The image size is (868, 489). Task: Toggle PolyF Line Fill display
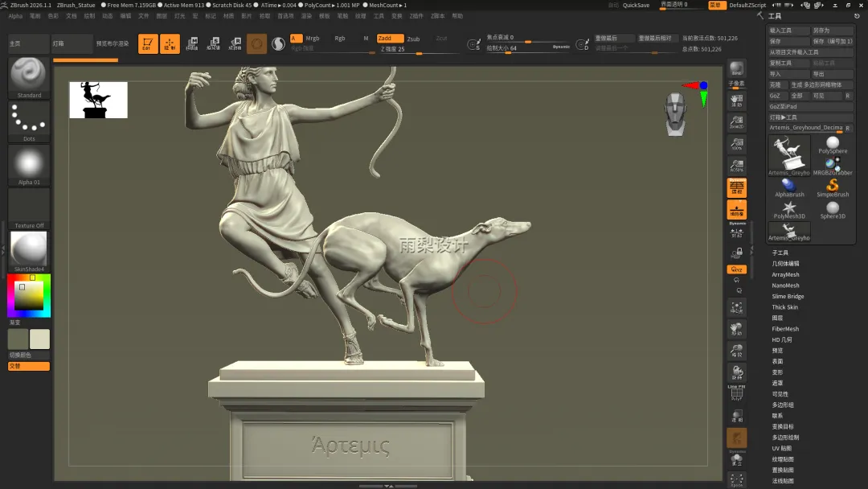(737, 392)
